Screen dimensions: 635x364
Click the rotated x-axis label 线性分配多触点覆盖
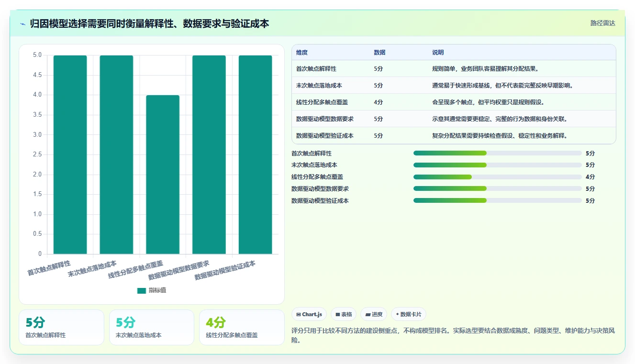click(135, 269)
